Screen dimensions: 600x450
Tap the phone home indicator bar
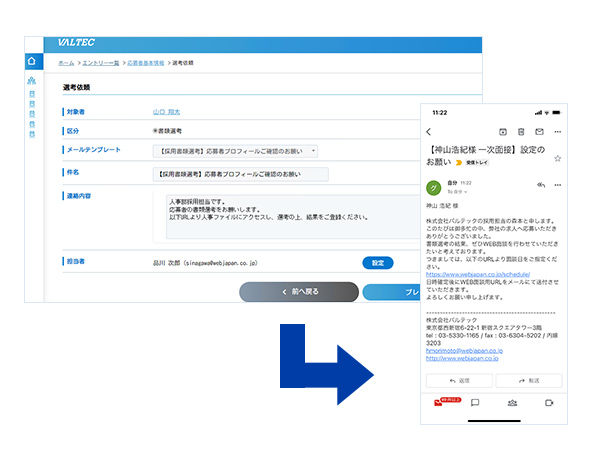(x=494, y=421)
